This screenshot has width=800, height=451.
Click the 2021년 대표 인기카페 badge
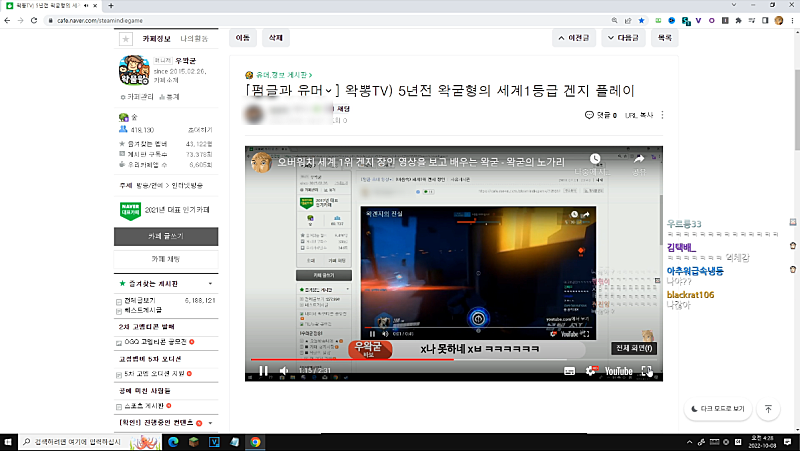click(x=164, y=210)
